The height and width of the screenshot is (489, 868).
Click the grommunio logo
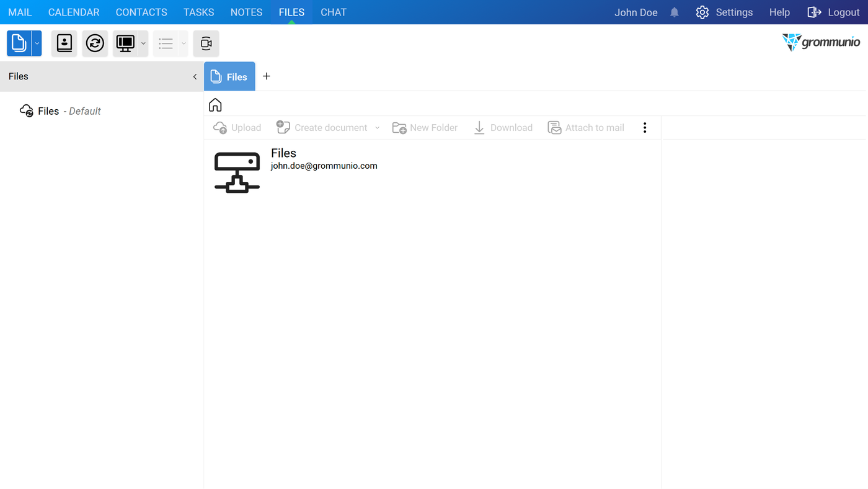(x=821, y=42)
